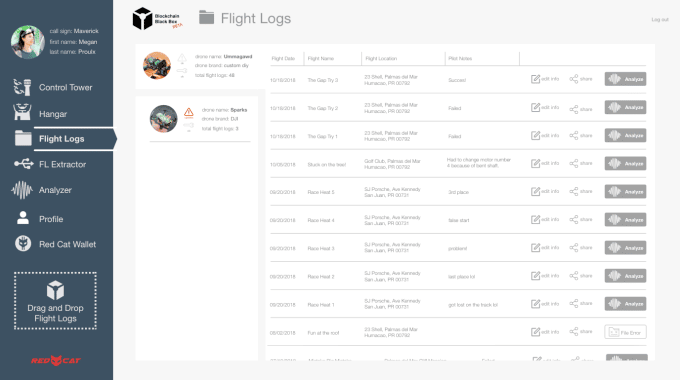Go to Hangar page

click(53, 114)
